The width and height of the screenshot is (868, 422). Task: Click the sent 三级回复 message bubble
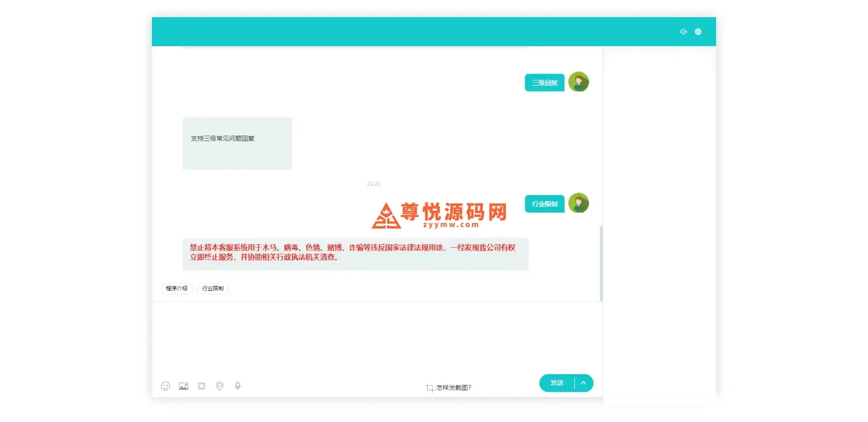545,83
